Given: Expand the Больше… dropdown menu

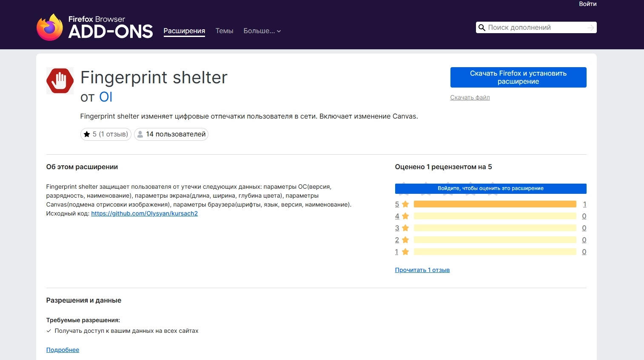Looking at the screenshot, I should coord(262,31).
